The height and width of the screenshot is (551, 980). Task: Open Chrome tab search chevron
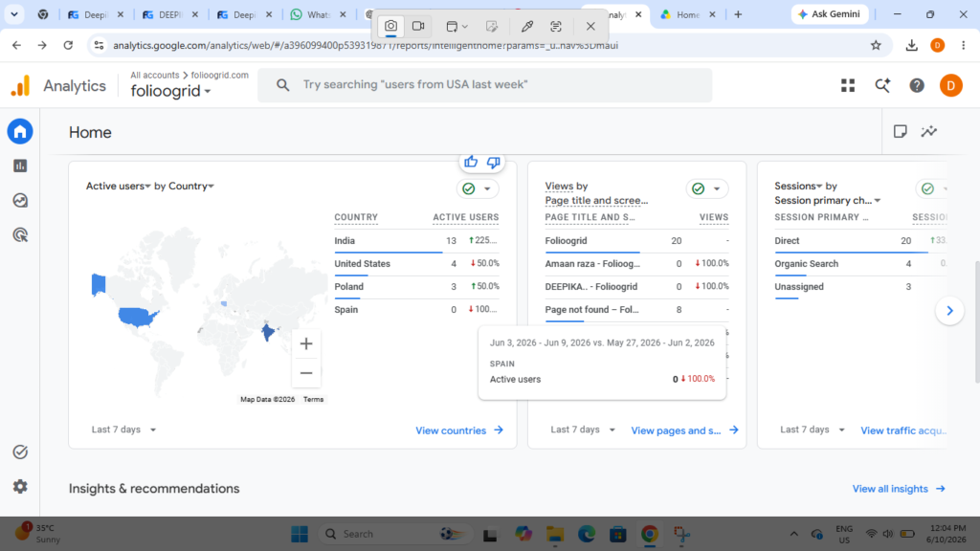tap(13, 13)
